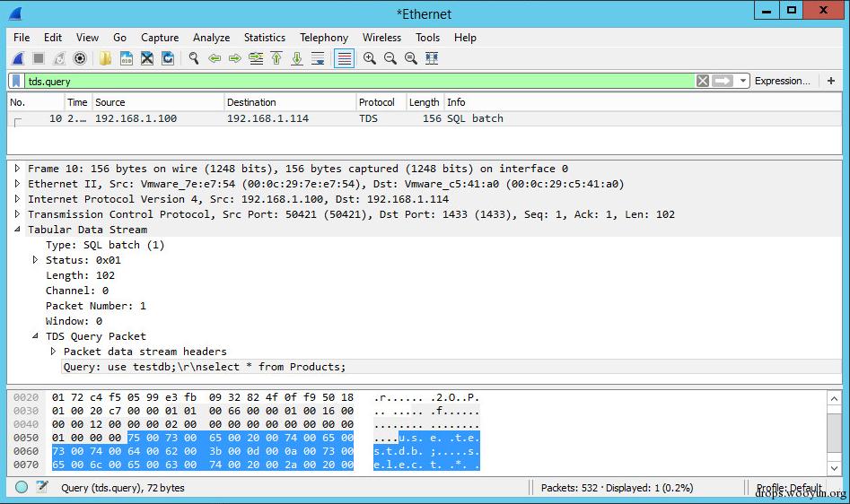Click the Expression... button
The image size is (850, 504).
coord(782,81)
